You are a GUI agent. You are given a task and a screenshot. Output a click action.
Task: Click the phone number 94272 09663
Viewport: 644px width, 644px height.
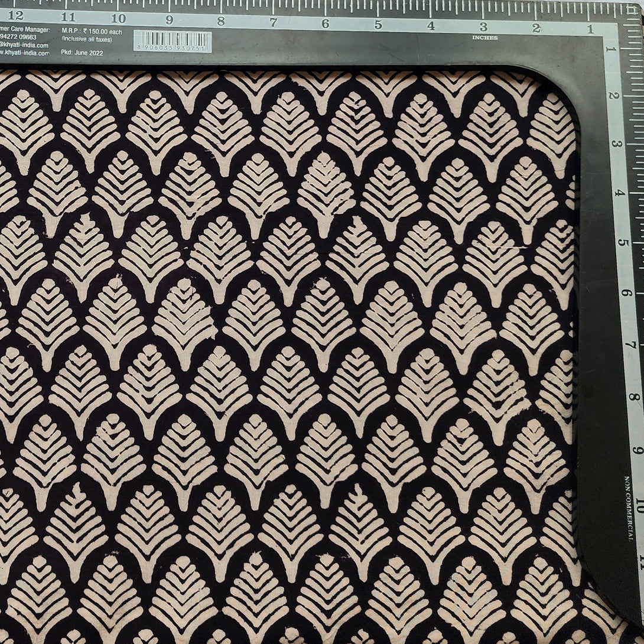pos(18,37)
